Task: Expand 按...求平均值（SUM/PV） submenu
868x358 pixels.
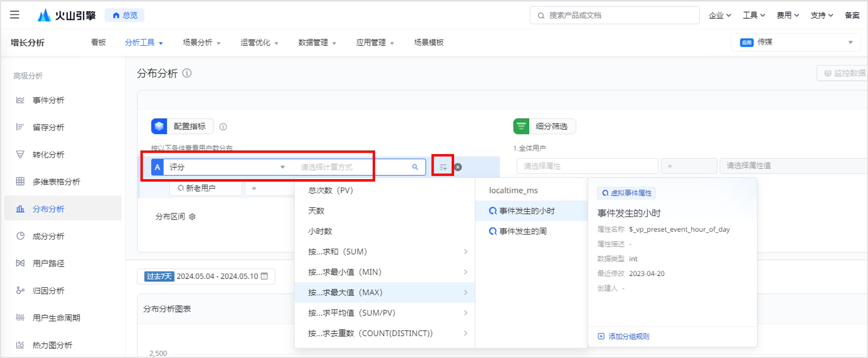Action: (x=385, y=313)
